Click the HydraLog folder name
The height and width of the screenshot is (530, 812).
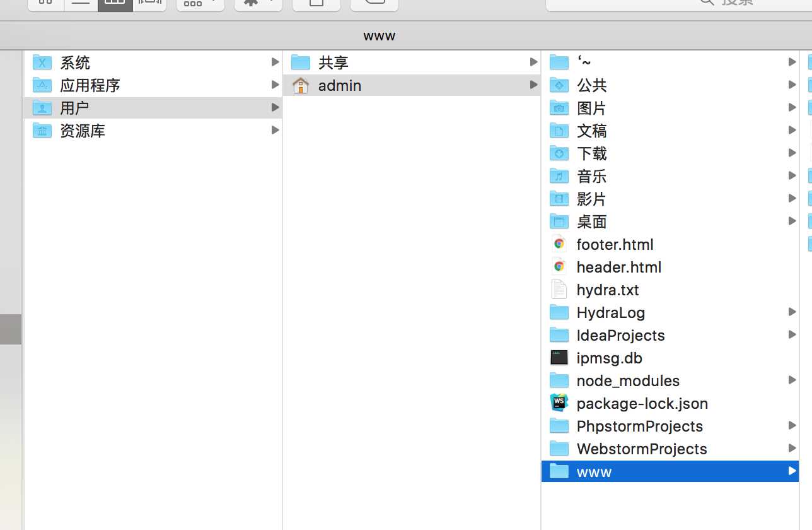611,312
